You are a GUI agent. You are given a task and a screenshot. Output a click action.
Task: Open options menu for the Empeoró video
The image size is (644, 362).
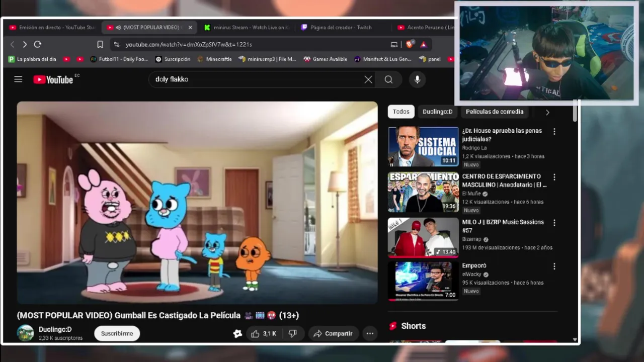(554, 266)
